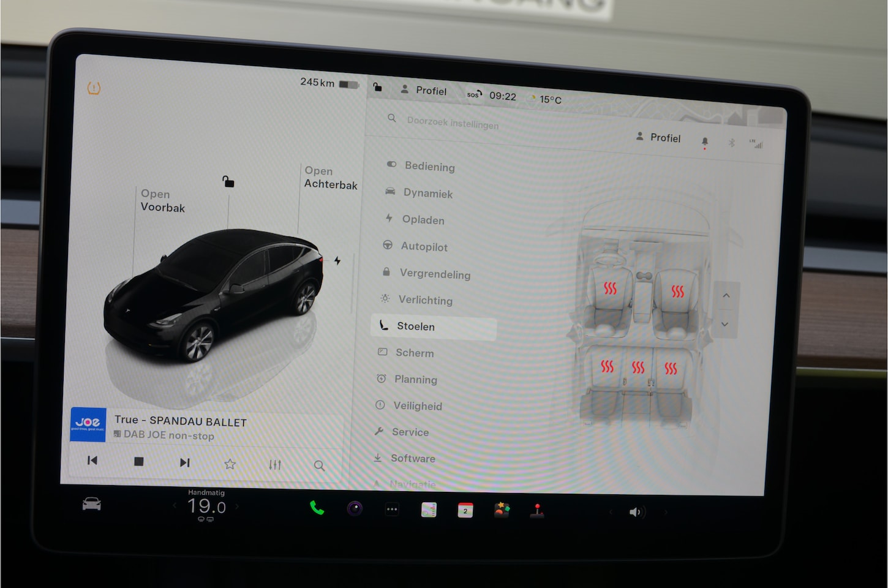This screenshot has height=588, width=888.
Task: Open the calendar app icon
Action: [465, 510]
